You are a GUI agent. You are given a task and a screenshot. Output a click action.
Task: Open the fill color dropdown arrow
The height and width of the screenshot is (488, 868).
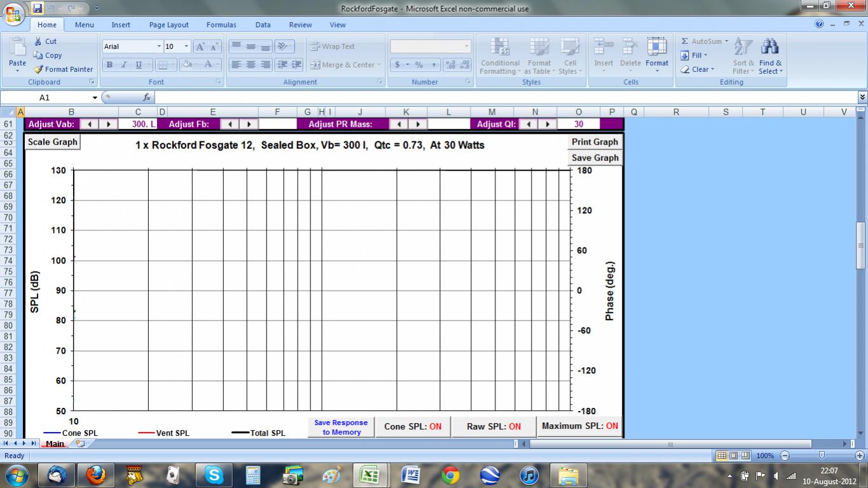[196, 65]
